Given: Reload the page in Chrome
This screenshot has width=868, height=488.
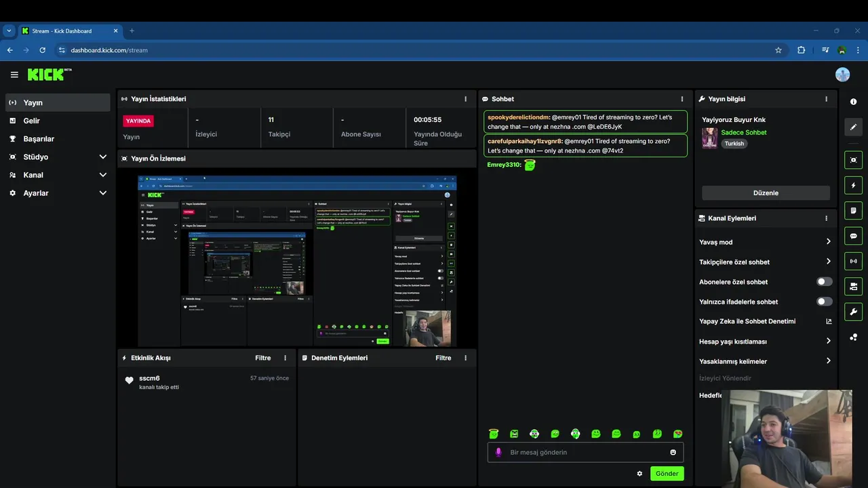Looking at the screenshot, I should click(42, 50).
